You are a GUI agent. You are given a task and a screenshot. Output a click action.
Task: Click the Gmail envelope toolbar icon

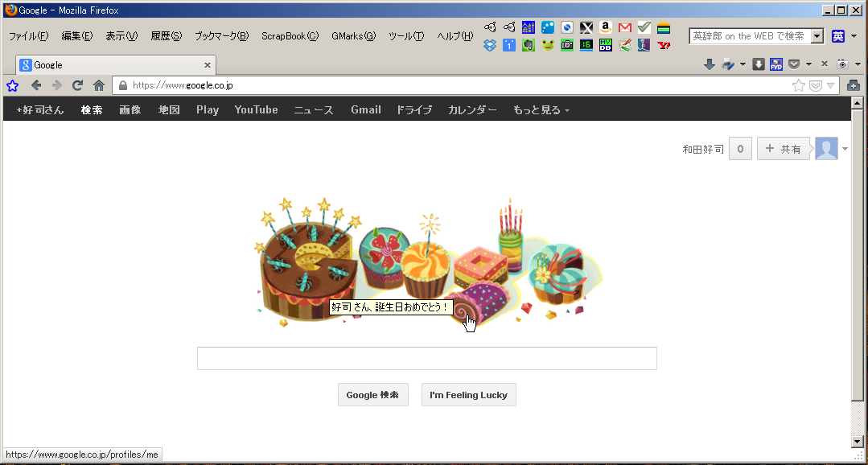[624, 27]
